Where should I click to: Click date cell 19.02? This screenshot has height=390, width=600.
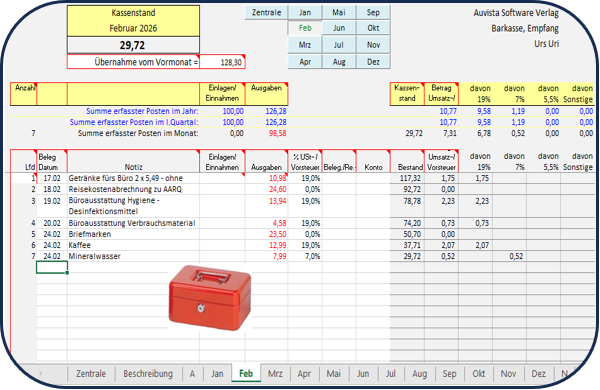(52, 206)
